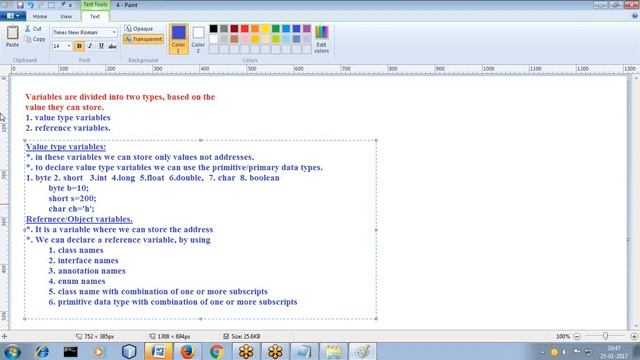Open the media player taskbar icon
This screenshot has height=360, width=640.
[99, 351]
